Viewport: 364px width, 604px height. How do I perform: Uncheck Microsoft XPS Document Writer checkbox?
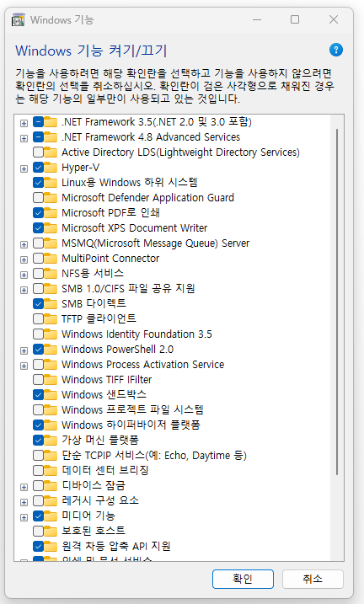point(38,228)
